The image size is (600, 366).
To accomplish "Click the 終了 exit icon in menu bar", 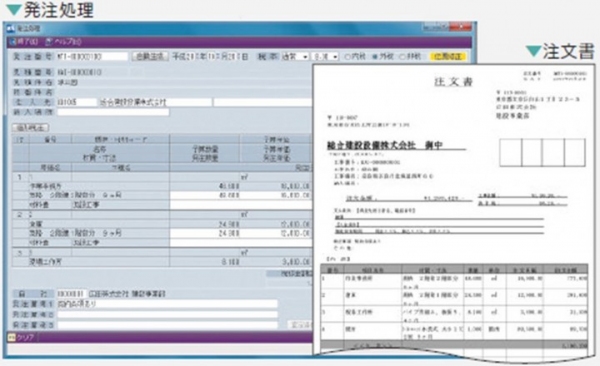I will pos(12,42).
